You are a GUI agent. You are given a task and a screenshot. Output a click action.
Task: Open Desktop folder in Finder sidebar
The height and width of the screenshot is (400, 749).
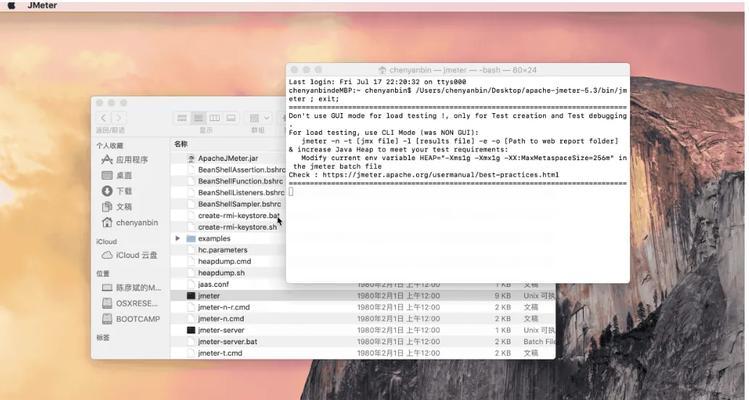(118, 175)
